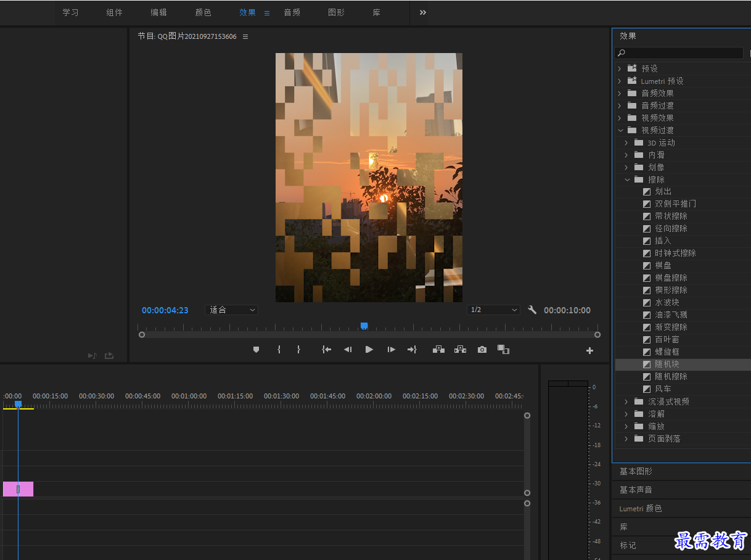Screen dimensions: 751x560
Task: Show more workspaces overflow arrows
Action: [423, 12]
